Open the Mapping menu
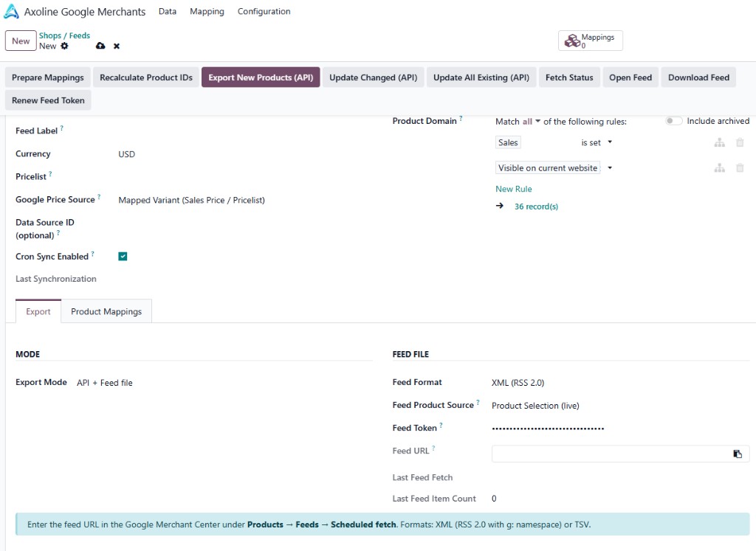The height and width of the screenshot is (551, 756). coord(207,12)
